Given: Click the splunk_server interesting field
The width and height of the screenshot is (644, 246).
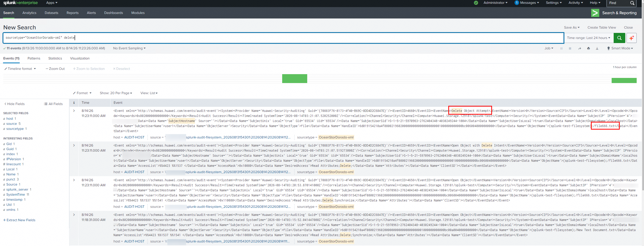Looking at the screenshot, I should pos(17,190).
